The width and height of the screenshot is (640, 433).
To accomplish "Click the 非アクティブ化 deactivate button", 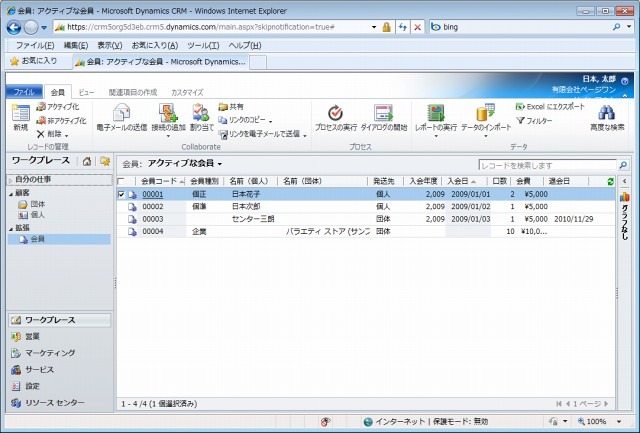I will [61, 121].
